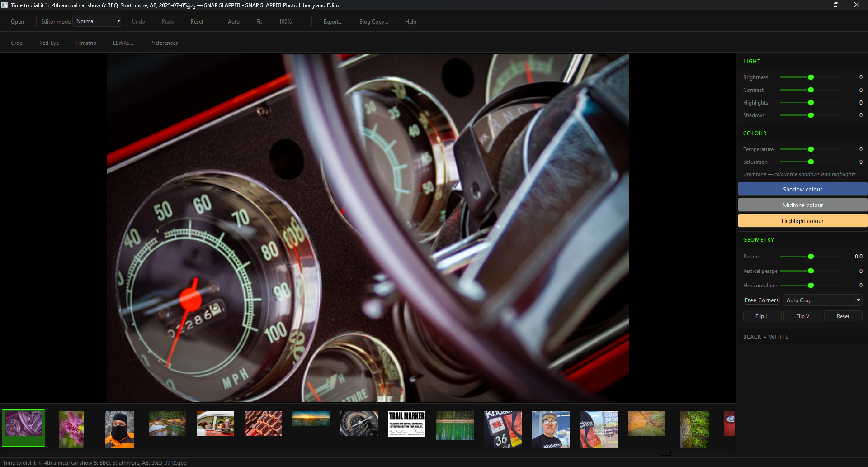The image size is (868, 467).
Task: Click the Vertical perspective slider handle
Action: [811, 271]
